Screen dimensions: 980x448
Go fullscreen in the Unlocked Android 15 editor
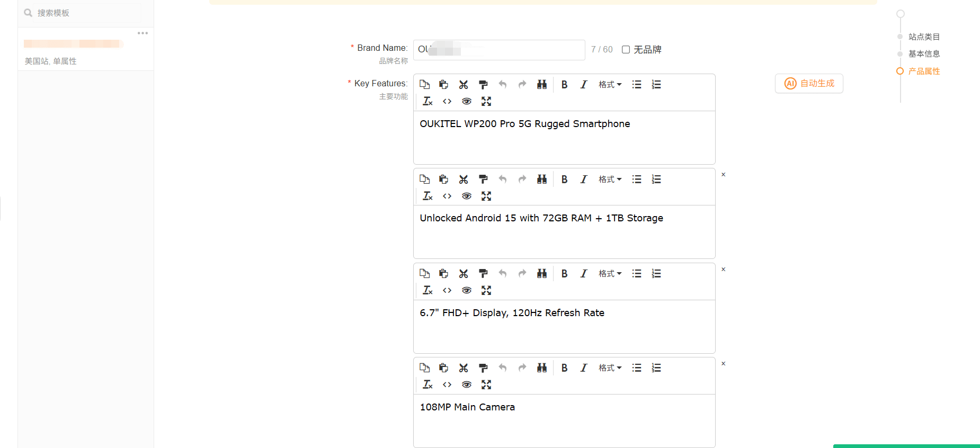point(486,196)
